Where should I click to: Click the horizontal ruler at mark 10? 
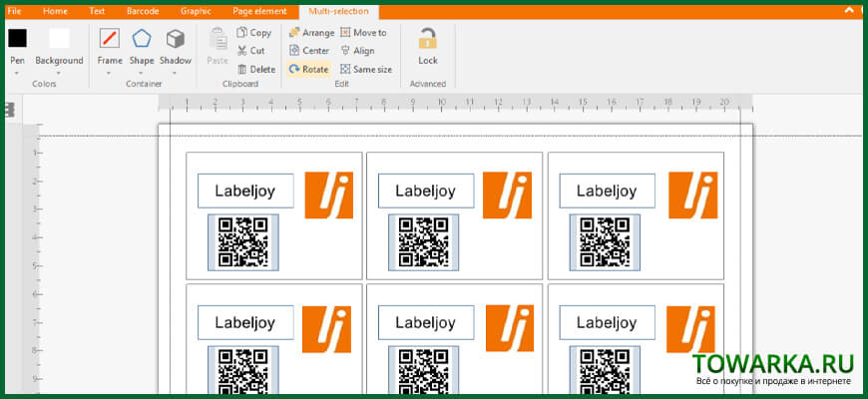pos(441,103)
